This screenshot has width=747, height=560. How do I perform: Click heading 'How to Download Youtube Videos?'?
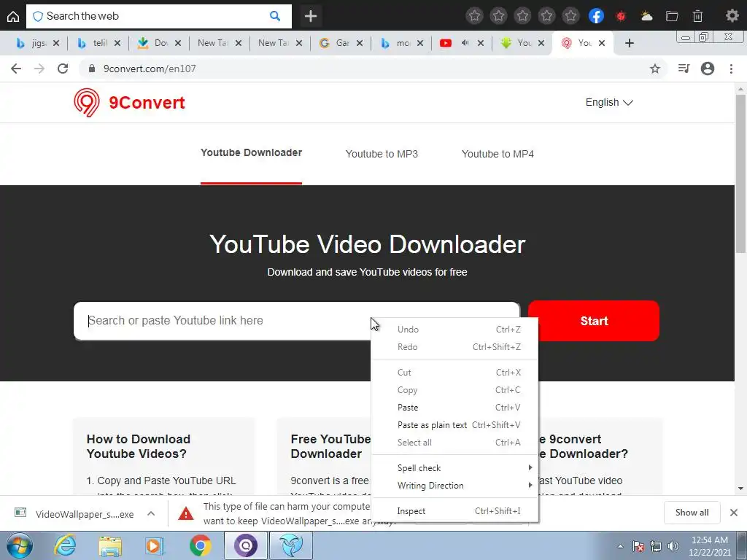138,446
